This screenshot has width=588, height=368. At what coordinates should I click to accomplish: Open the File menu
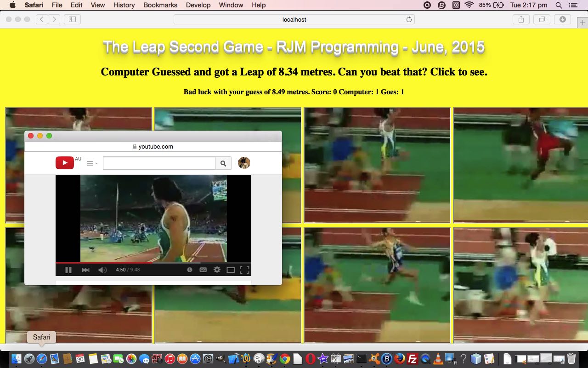point(57,5)
